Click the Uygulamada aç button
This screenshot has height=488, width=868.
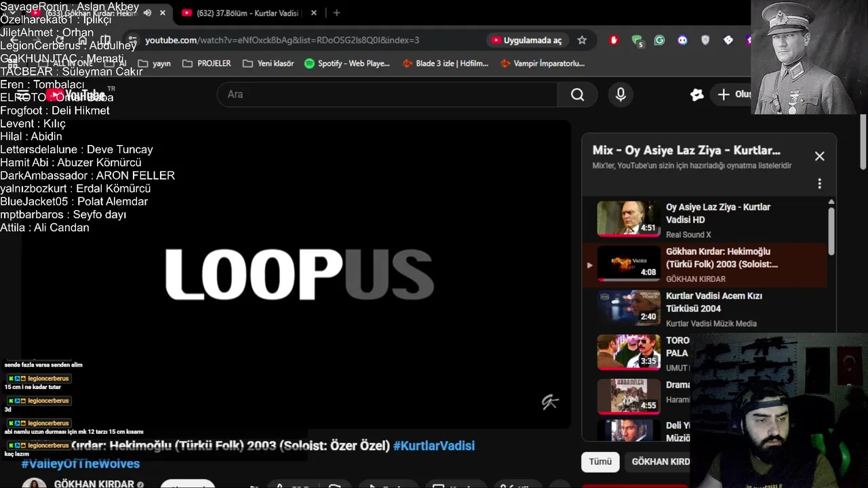tap(527, 40)
